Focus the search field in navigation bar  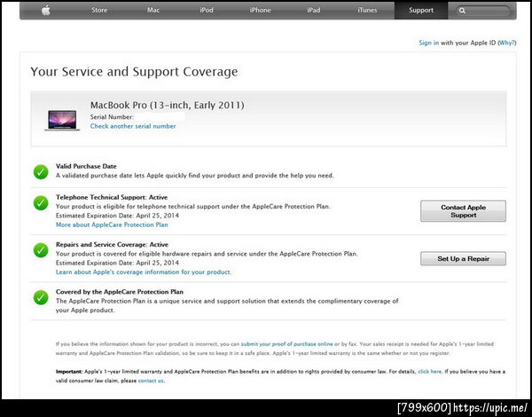483,11
